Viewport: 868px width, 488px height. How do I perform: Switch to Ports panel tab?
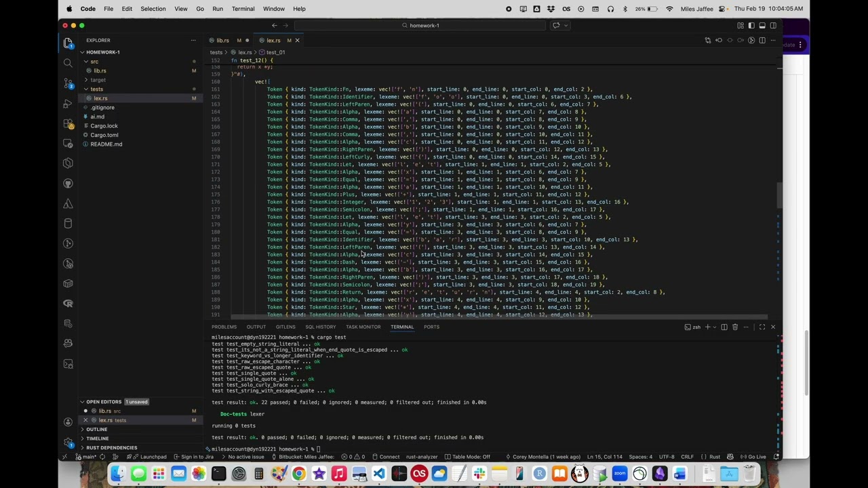coord(431,327)
